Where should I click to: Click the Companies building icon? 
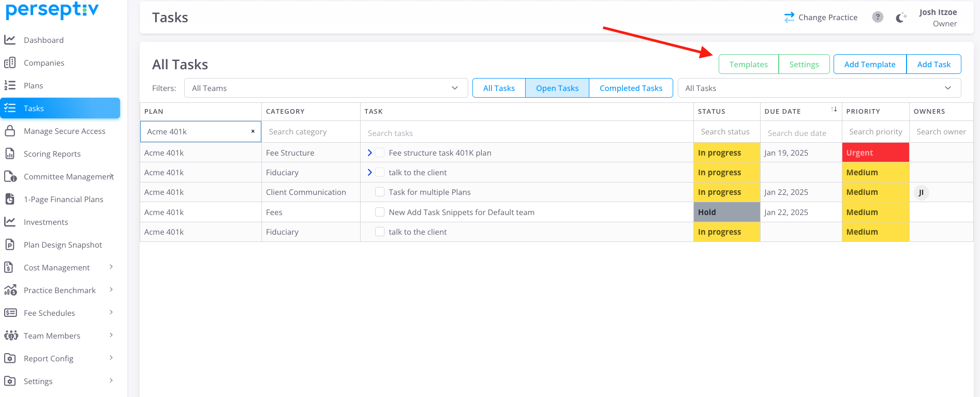coord(10,63)
